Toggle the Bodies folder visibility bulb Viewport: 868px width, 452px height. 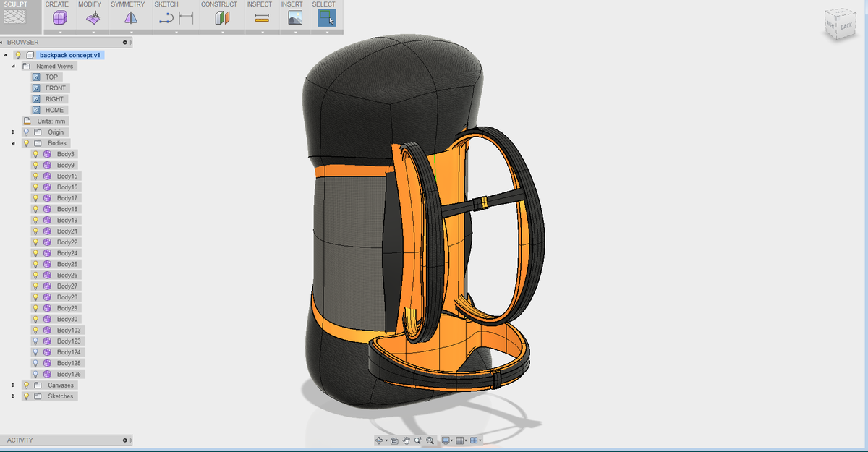pyautogui.click(x=26, y=143)
